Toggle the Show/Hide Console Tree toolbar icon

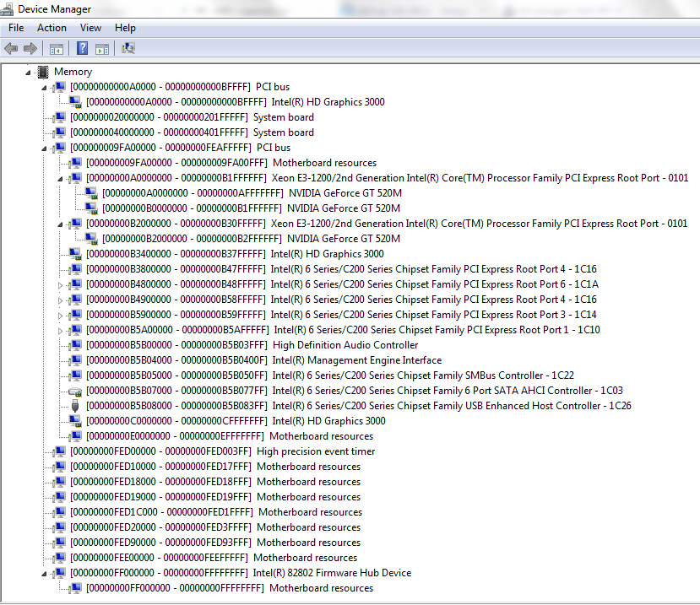57,49
